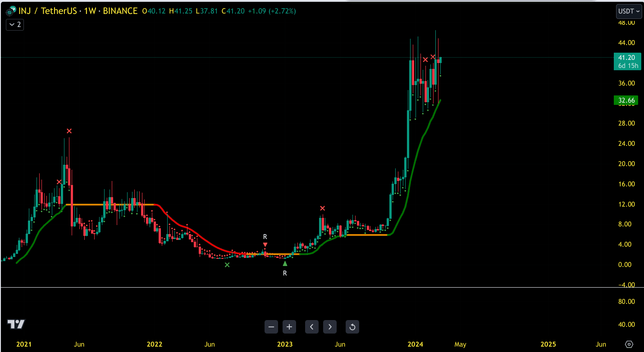
Task: Click the 16.00 price axis label
Action: (x=627, y=184)
